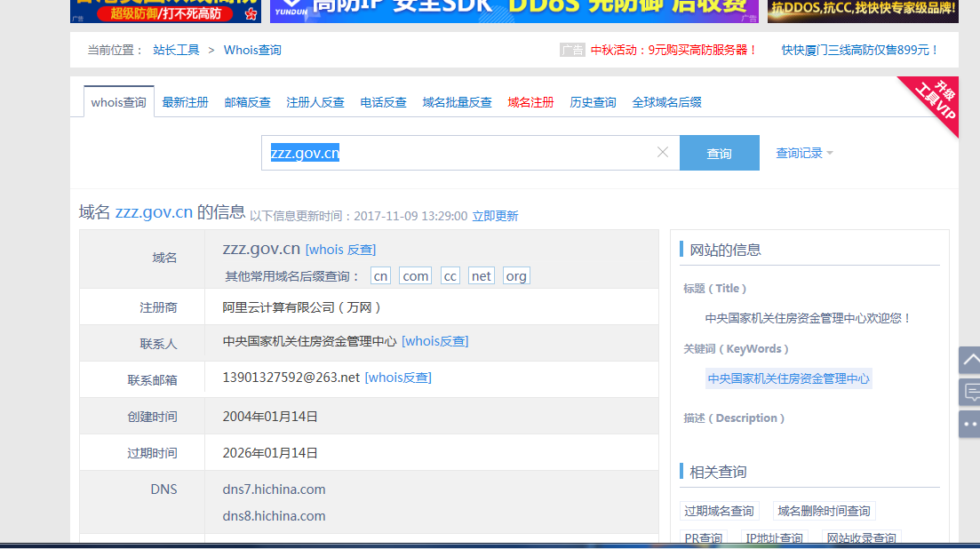Click whois 反查 link beside domain name
This screenshot has width=980, height=549.
340,250
